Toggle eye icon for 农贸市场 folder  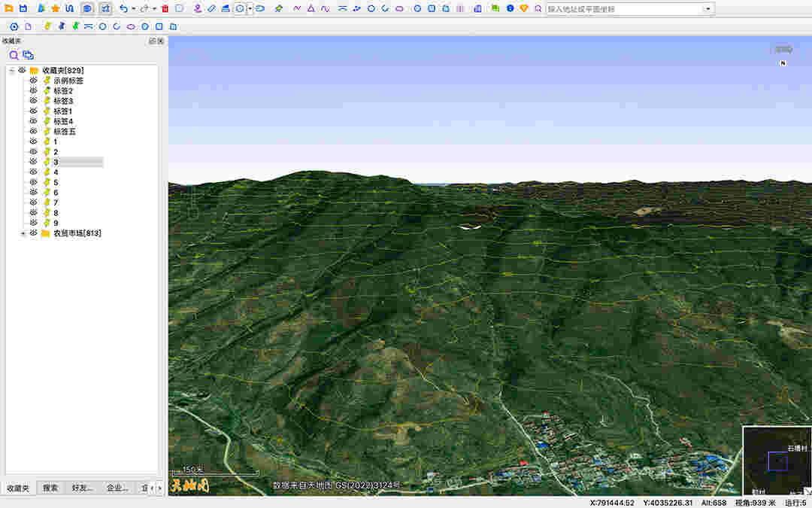pos(33,233)
